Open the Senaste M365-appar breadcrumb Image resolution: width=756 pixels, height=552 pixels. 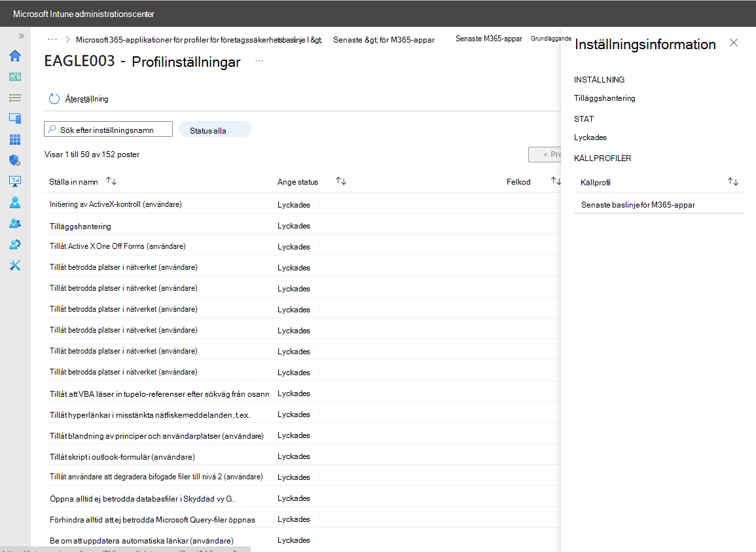pos(488,39)
